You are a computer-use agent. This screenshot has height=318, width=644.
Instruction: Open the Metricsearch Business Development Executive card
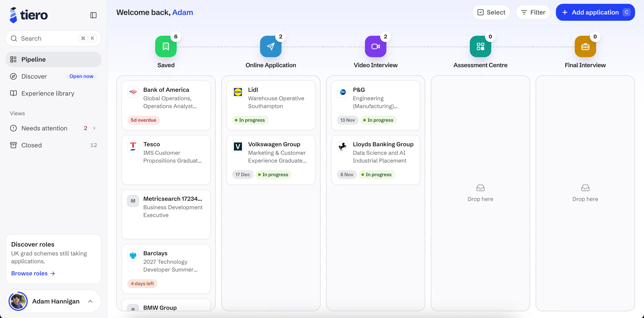point(166,214)
